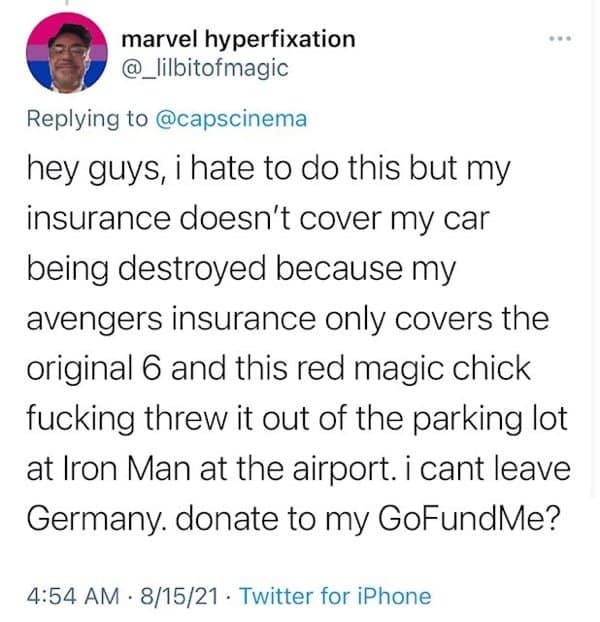
Task: Click "Iron Man" in the tweet text
Action: [113, 469]
